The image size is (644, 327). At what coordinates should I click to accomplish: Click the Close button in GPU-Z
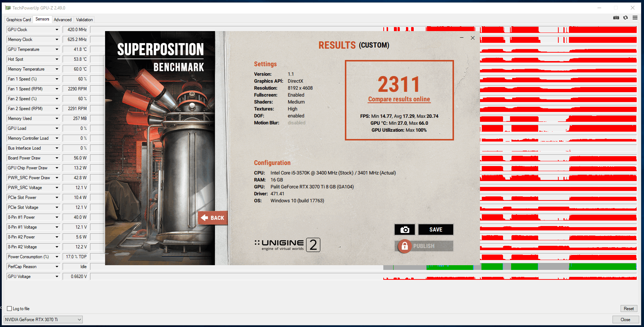[625, 320]
